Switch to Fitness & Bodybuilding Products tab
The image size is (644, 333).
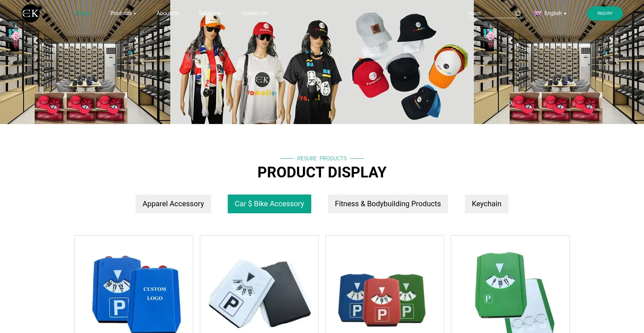tap(388, 204)
